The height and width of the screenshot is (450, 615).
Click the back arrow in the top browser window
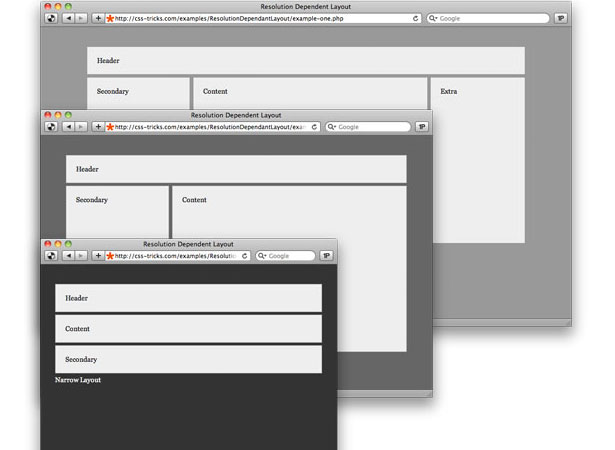click(68, 18)
